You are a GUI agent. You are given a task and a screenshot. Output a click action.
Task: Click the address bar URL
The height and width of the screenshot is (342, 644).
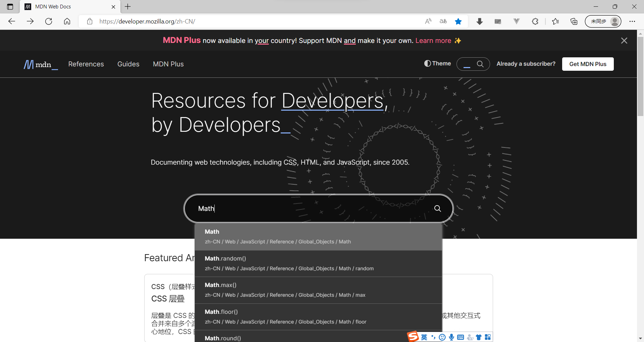coord(147,21)
